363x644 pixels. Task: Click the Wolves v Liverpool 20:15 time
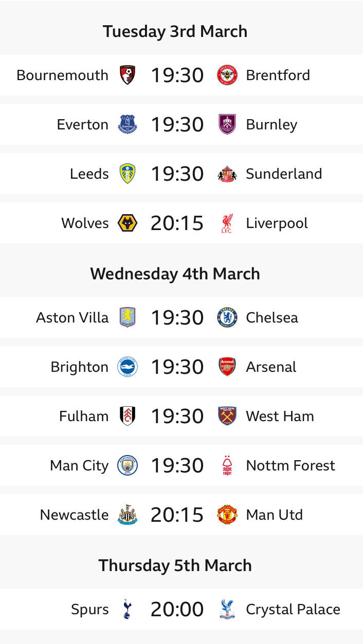[177, 223]
